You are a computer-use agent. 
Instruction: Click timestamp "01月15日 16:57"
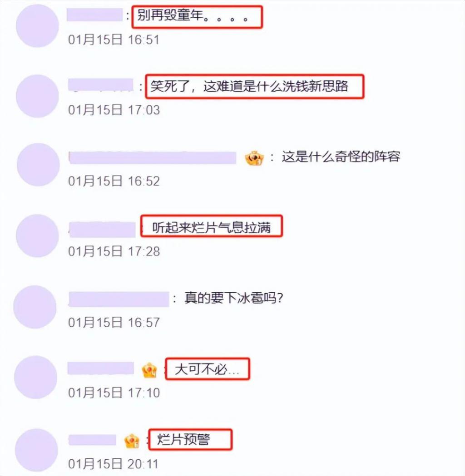(x=114, y=322)
